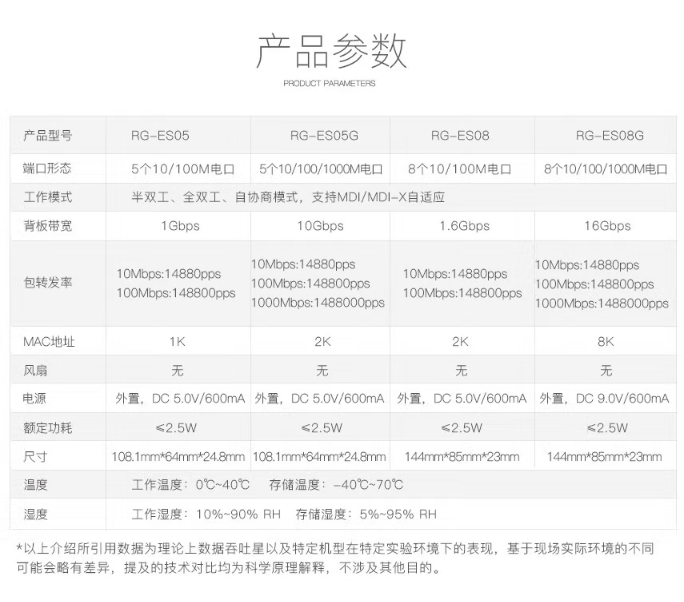
Task: Click the 工作湿度 10%~90% RH text
Action: tap(206, 514)
